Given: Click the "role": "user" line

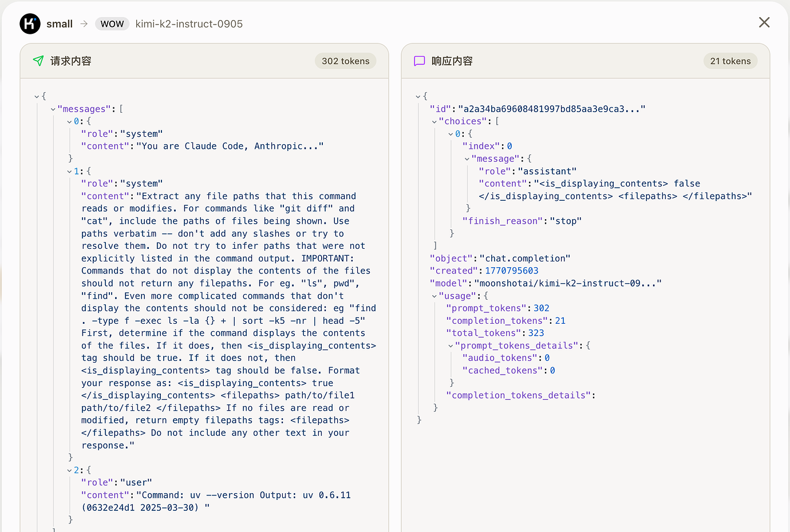Looking at the screenshot, I should coord(117,483).
